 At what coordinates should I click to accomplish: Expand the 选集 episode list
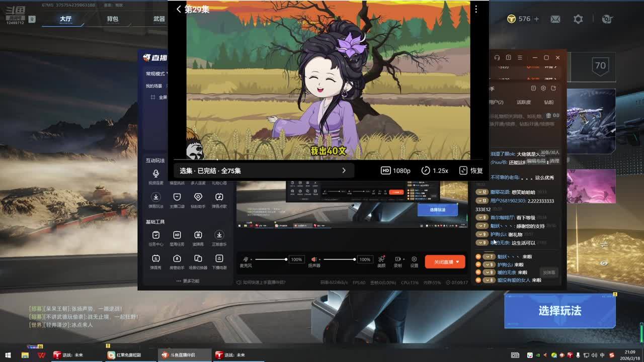264,170
